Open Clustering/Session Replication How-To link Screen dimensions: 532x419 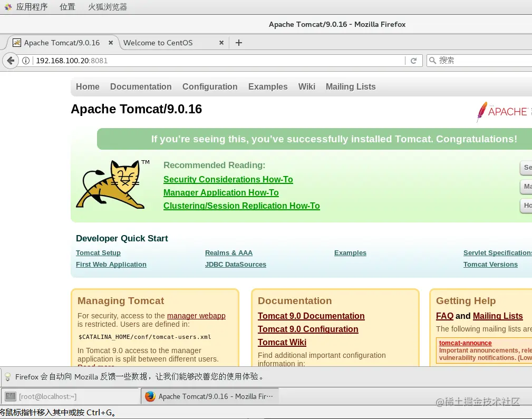tap(241, 206)
